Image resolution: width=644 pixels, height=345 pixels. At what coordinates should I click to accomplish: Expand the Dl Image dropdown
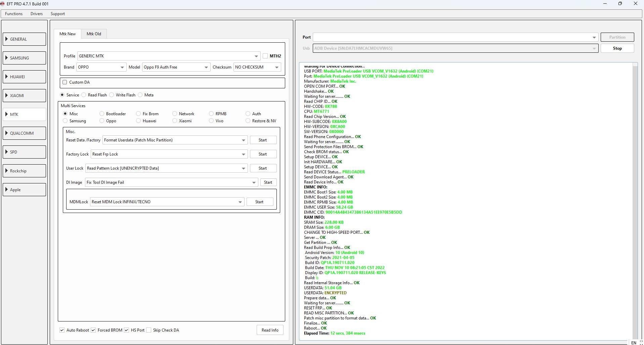pyautogui.click(x=254, y=182)
